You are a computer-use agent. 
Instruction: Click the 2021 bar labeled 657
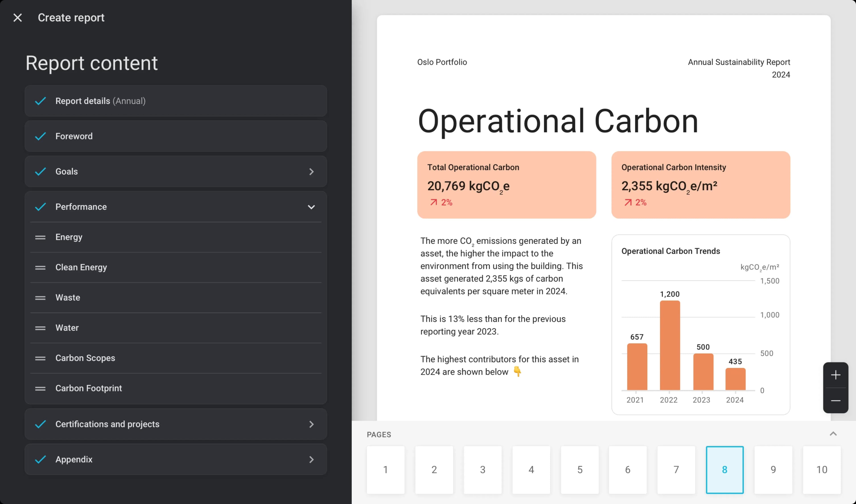point(637,367)
